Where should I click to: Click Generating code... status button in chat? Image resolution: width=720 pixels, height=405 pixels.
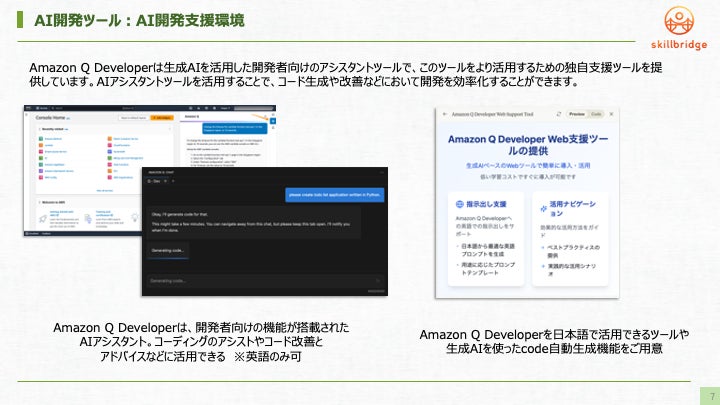click(168, 251)
